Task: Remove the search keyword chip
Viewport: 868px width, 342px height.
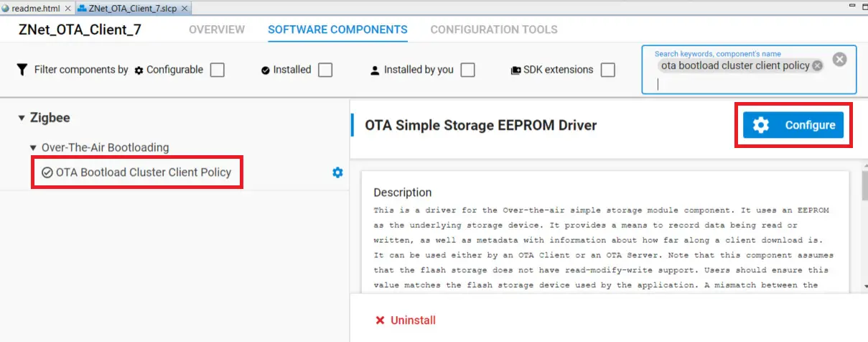Action: 816,65
